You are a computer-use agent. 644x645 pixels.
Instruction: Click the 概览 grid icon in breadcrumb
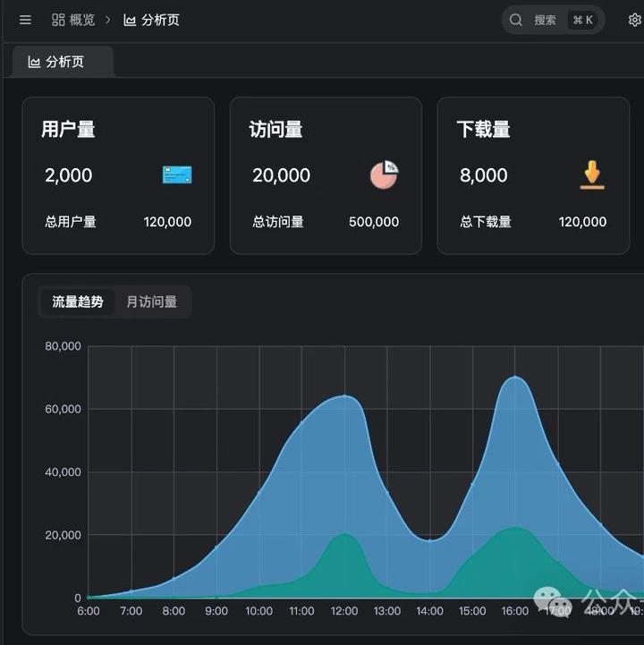[x=58, y=20]
